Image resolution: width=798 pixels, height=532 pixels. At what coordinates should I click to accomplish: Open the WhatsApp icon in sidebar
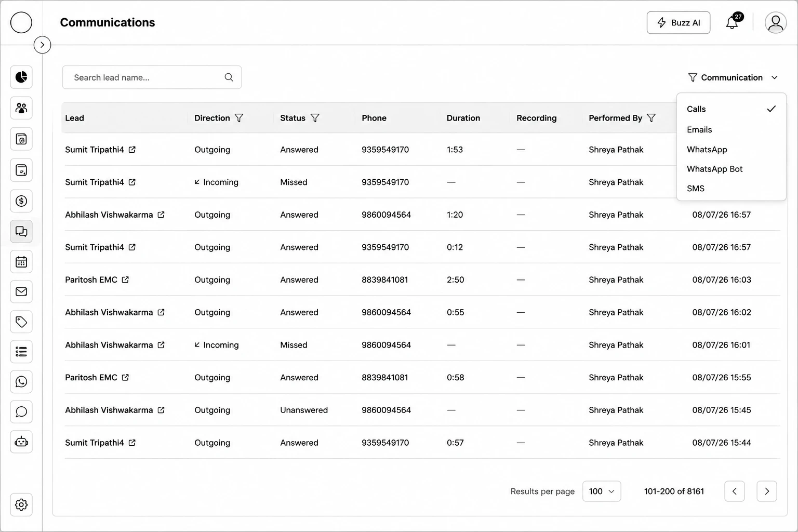point(21,382)
